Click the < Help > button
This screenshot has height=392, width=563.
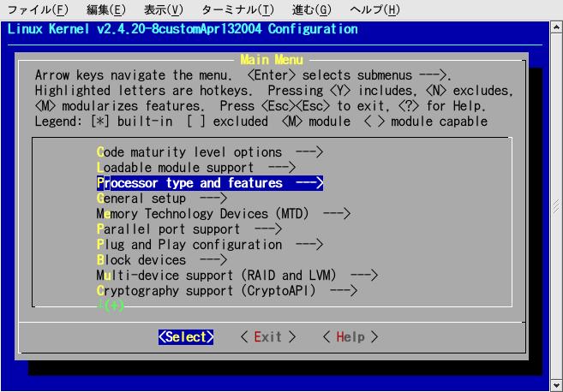click(x=350, y=337)
